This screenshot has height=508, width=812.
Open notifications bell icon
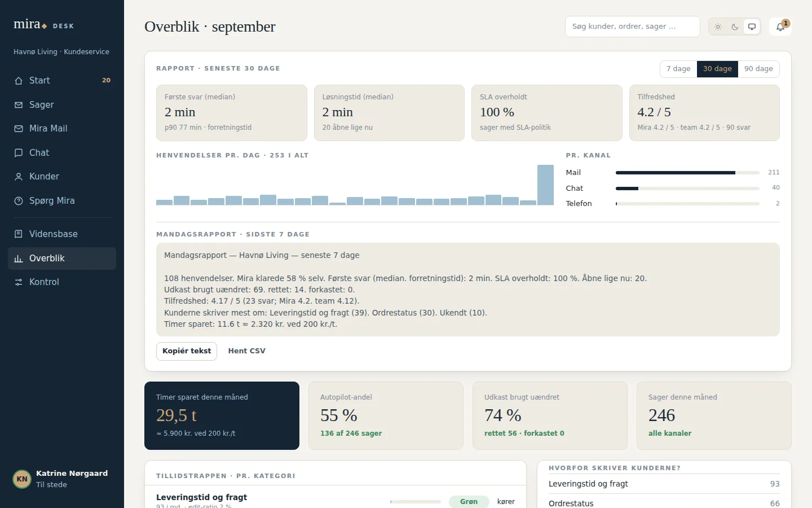pyautogui.click(x=780, y=27)
